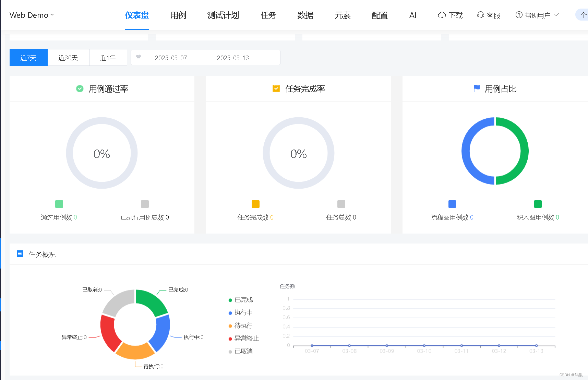
Task: Click the green half of 用例占比 ring
Action: coord(524,151)
